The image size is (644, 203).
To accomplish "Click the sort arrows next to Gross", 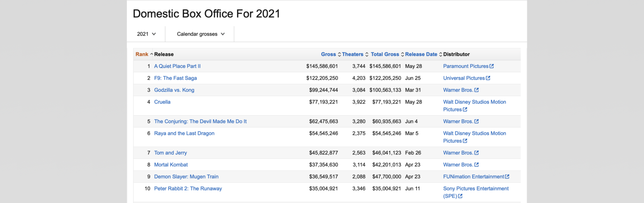I will (339, 54).
